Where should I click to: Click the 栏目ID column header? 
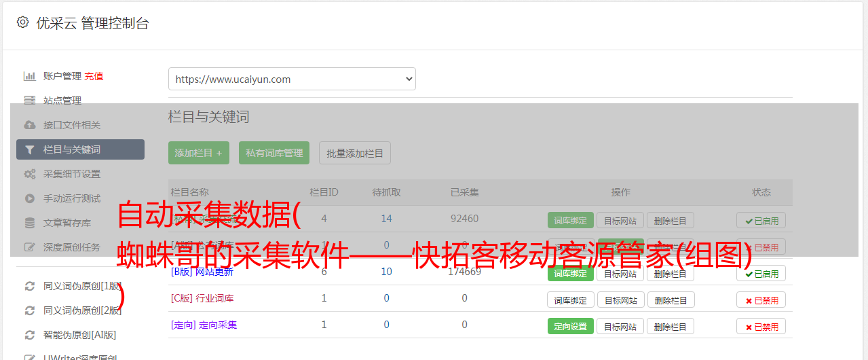tap(324, 192)
